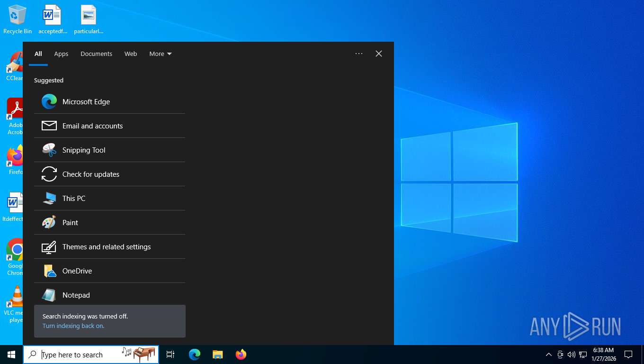The width and height of the screenshot is (644, 364).
Task: Launch Notepad from the Suggested list
Action: 109,295
